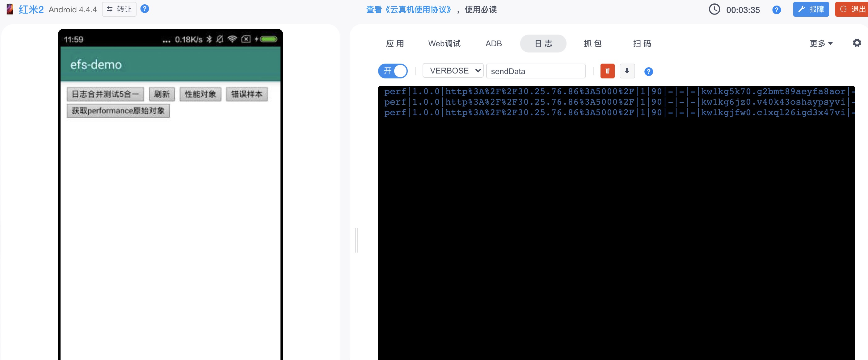Tap the 日志合并测试5合一 button on phone
The height and width of the screenshot is (360, 868).
coord(105,94)
